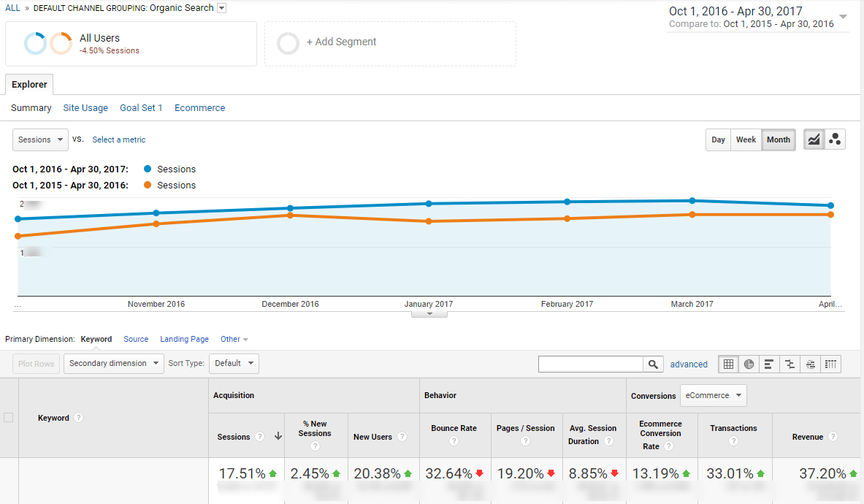The height and width of the screenshot is (504, 864).
Task: Add a new segment
Action: (341, 42)
